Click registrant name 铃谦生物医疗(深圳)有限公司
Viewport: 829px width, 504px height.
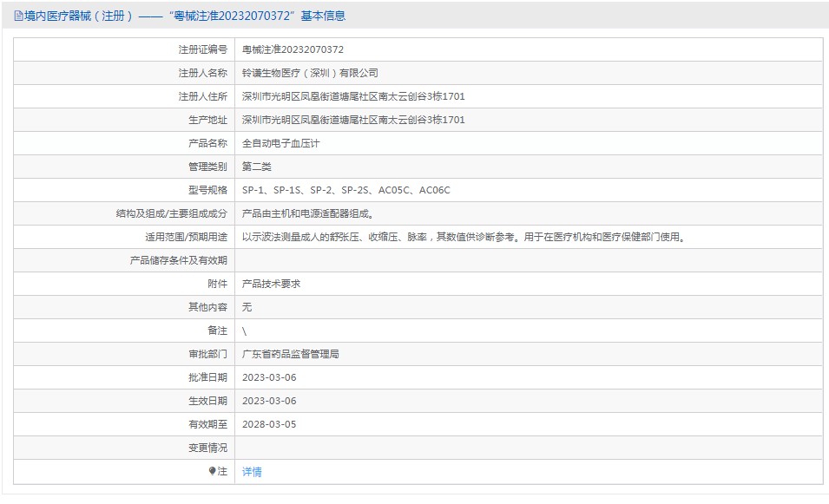(310, 73)
